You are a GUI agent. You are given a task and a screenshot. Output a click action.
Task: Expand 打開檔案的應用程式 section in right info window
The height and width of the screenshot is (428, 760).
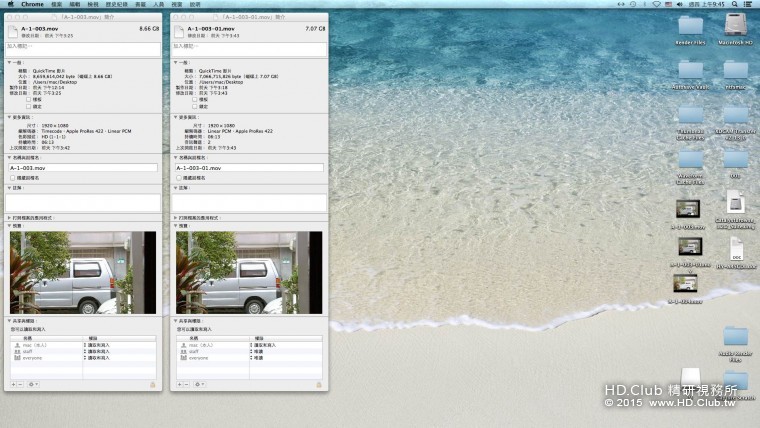tap(177, 217)
